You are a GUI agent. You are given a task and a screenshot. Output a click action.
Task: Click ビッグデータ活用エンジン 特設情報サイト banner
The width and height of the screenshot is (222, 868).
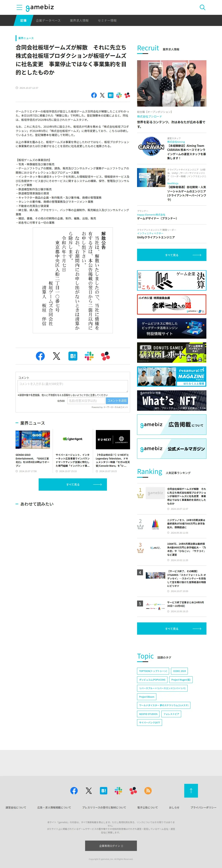pos(171,328)
